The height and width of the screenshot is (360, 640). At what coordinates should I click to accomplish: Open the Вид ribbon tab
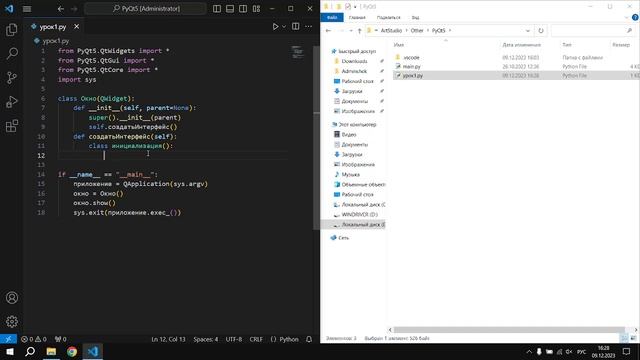point(415,18)
